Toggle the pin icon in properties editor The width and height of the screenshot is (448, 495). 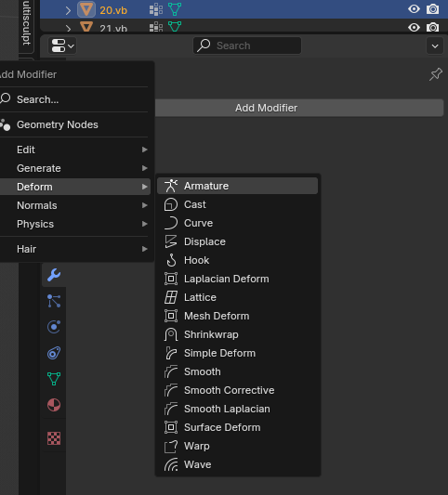click(x=436, y=74)
